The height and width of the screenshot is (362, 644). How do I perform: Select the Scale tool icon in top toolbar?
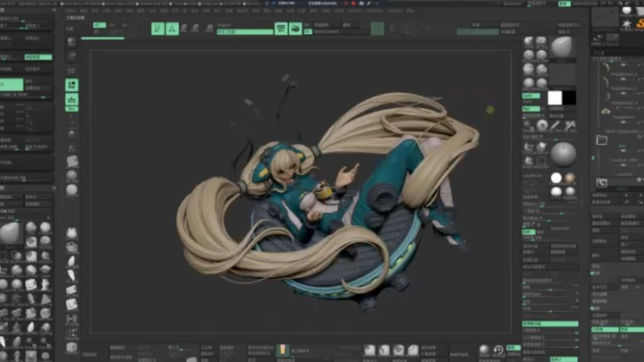pos(196,29)
